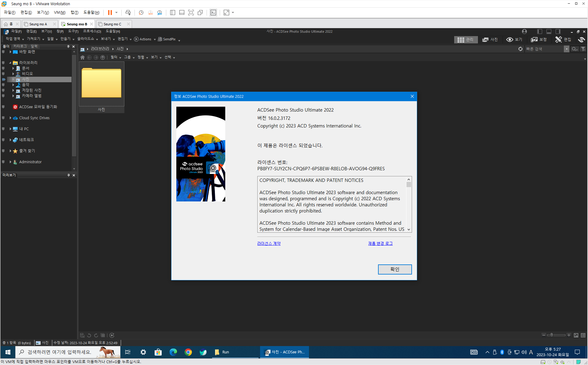Image resolution: width=588 pixels, height=365 pixels.
Task: Switch to 보기 (View) mode eye icon
Action: click(x=510, y=39)
